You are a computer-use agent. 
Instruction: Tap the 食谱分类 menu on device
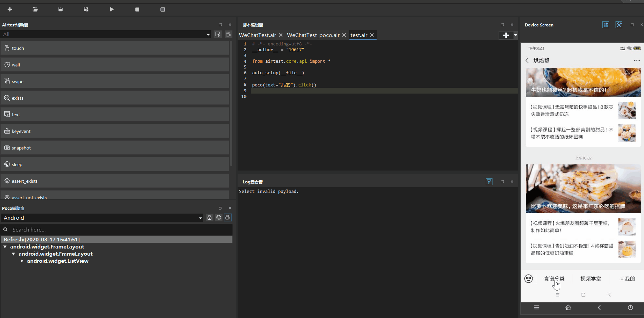pos(554,279)
